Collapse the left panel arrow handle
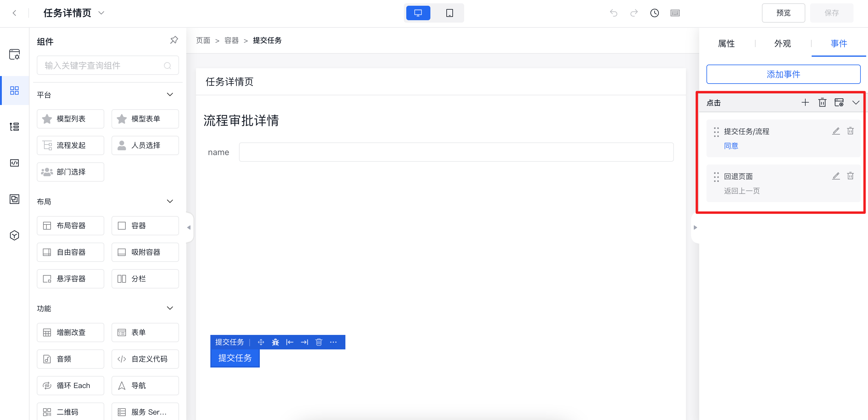 [x=189, y=227]
